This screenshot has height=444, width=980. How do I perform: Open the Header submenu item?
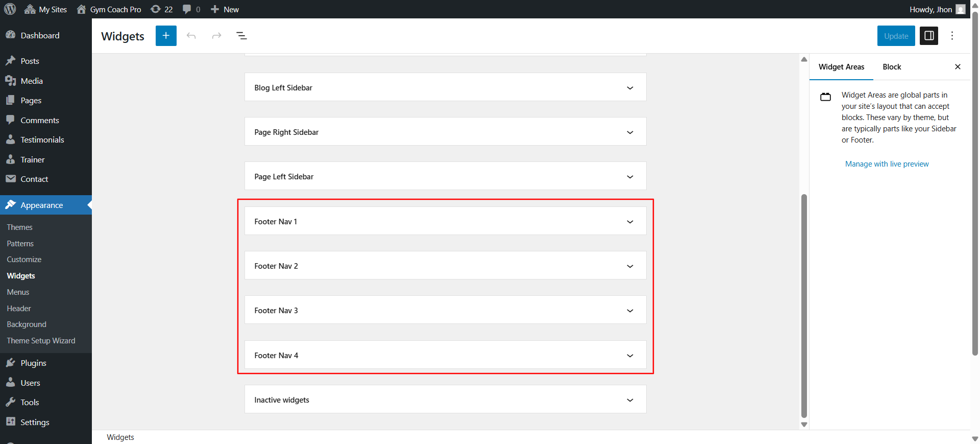click(19, 309)
